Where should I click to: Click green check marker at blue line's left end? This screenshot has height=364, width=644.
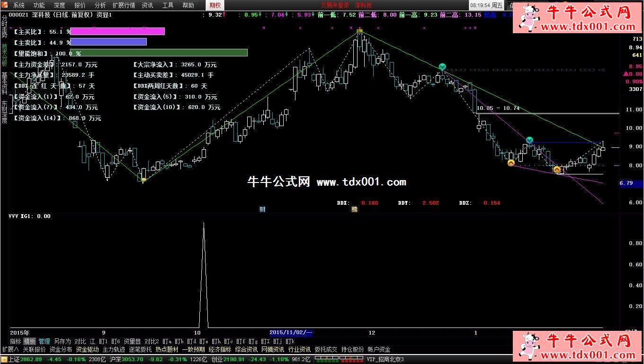tap(529, 140)
